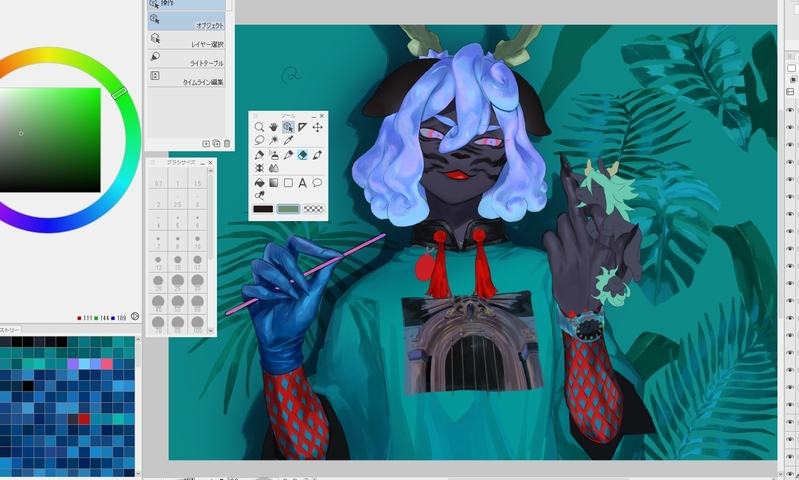Screen dimensions: 799x480
Task: Select the Text 'A' tool
Action: [303, 183]
